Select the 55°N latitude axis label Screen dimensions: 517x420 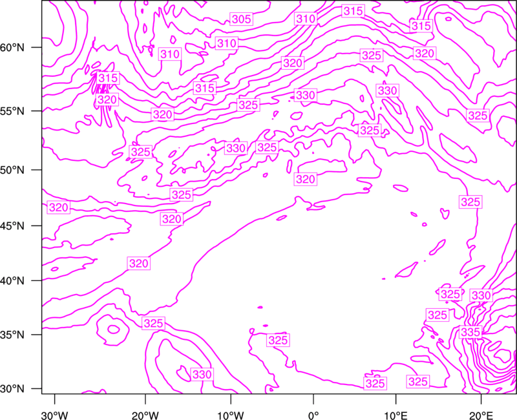click(12, 111)
